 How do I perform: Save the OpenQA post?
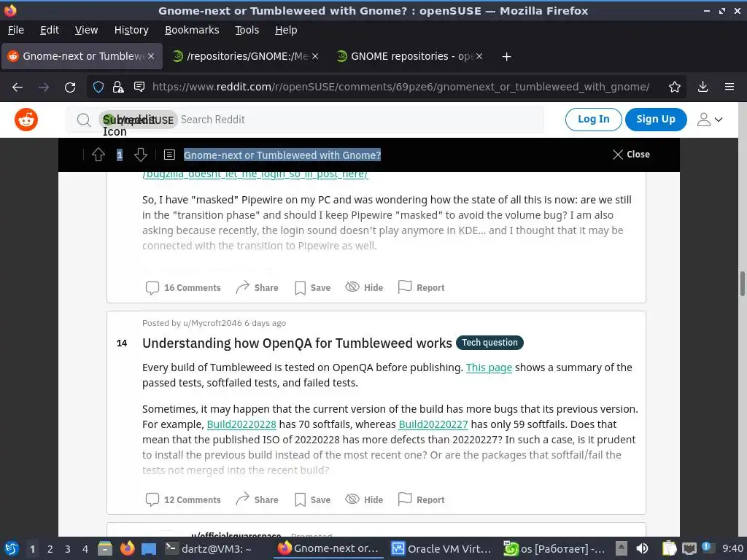312,499
